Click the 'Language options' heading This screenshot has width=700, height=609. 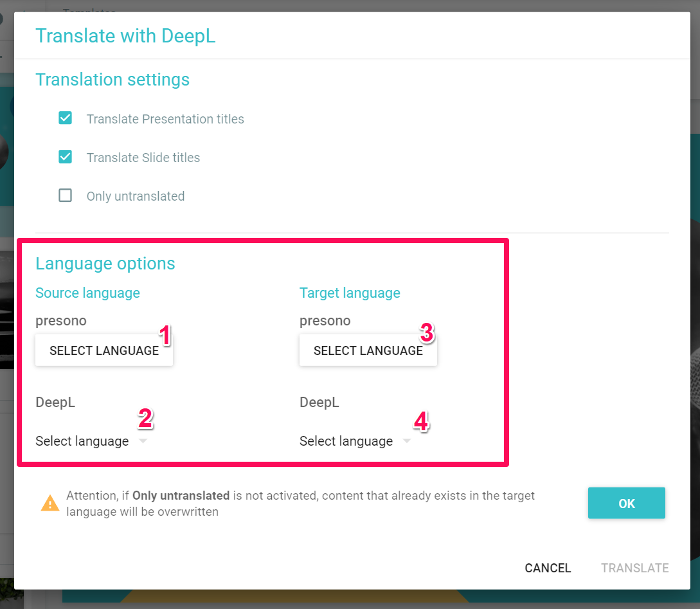pyautogui.click(x=105, y=264)
